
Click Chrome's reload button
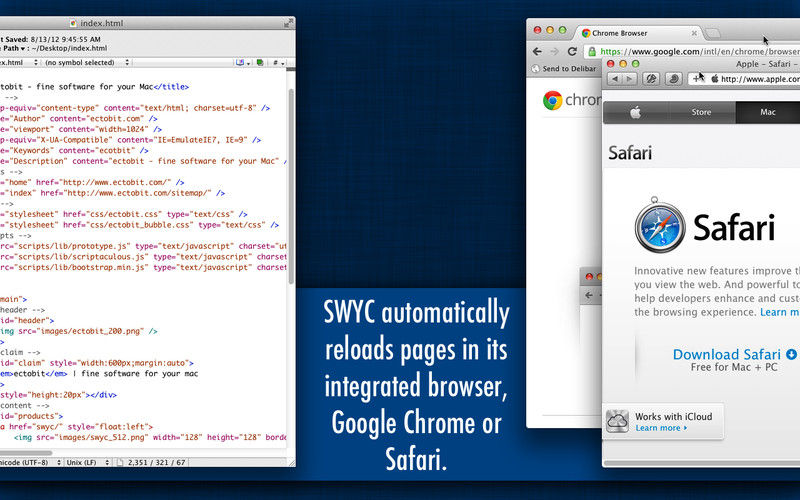point(572,52)
